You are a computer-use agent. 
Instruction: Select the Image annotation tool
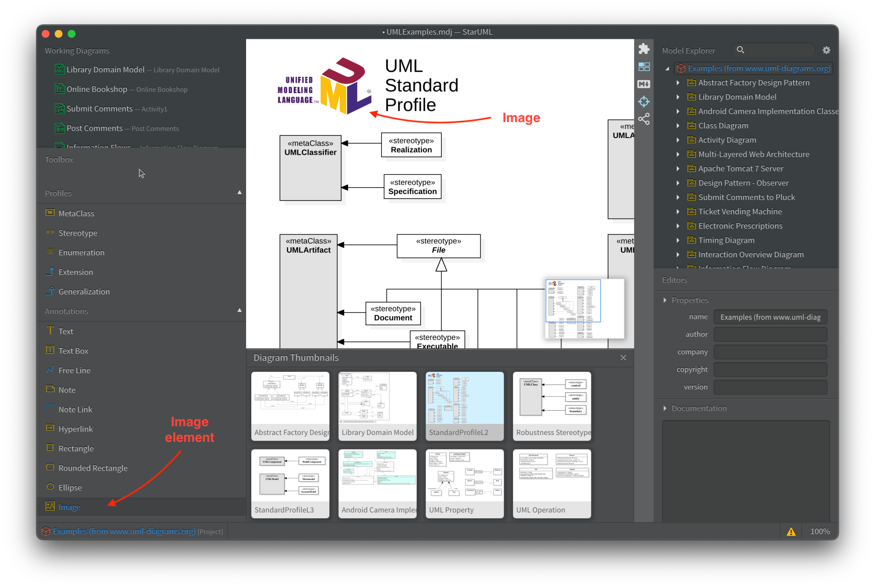point(69,507)
